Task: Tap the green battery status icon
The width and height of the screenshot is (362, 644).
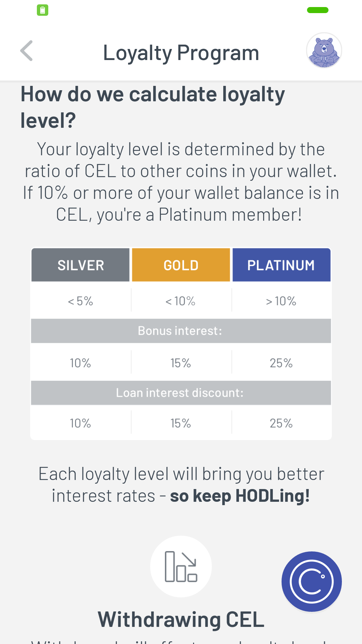Action: (43, 10)
